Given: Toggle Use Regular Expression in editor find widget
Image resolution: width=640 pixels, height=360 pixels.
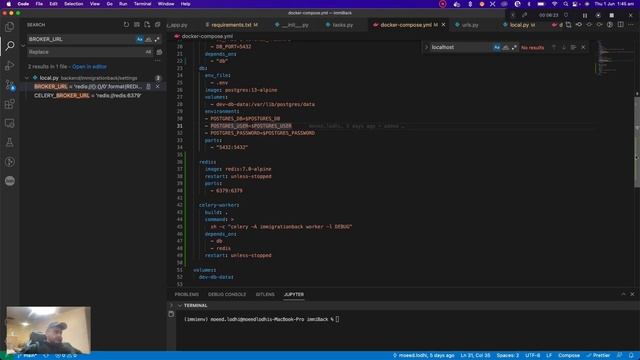Looking at the screenshot, I should (x=514, y=47).
